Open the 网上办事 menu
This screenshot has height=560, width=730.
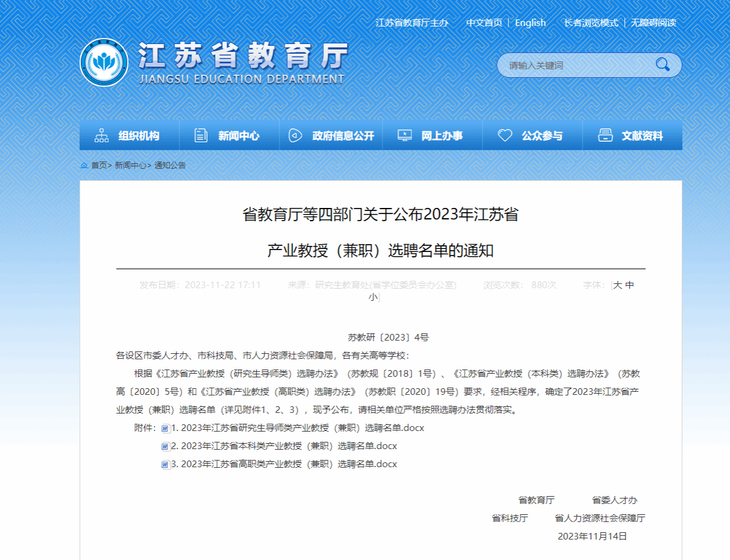tap(442, 136)
